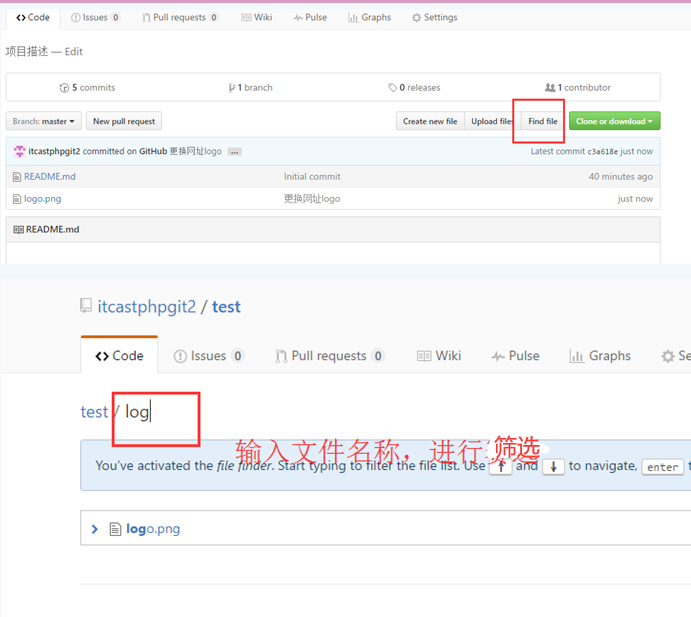View the 1 contributor page
The image size is (691, 617).
(x=578, y=88)
